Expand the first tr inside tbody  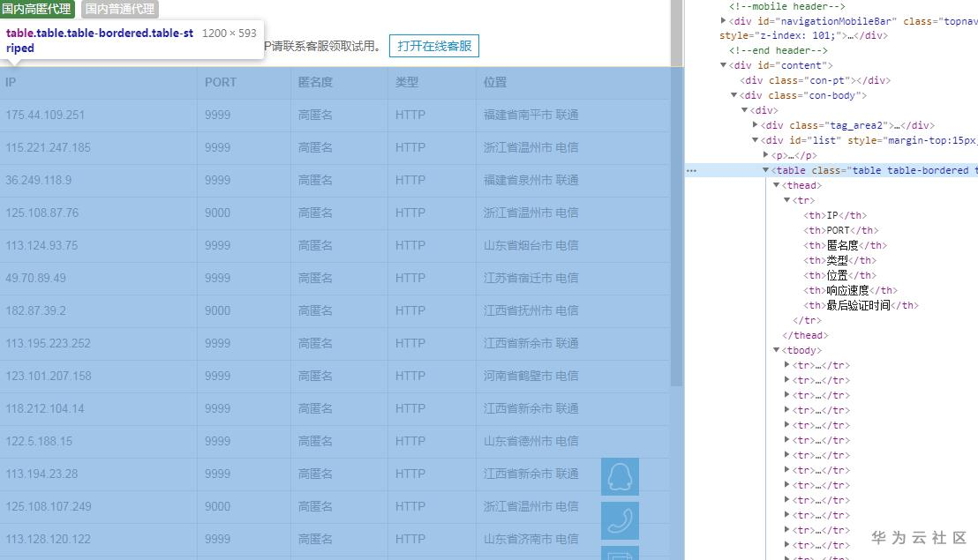[x=786, y=365]
